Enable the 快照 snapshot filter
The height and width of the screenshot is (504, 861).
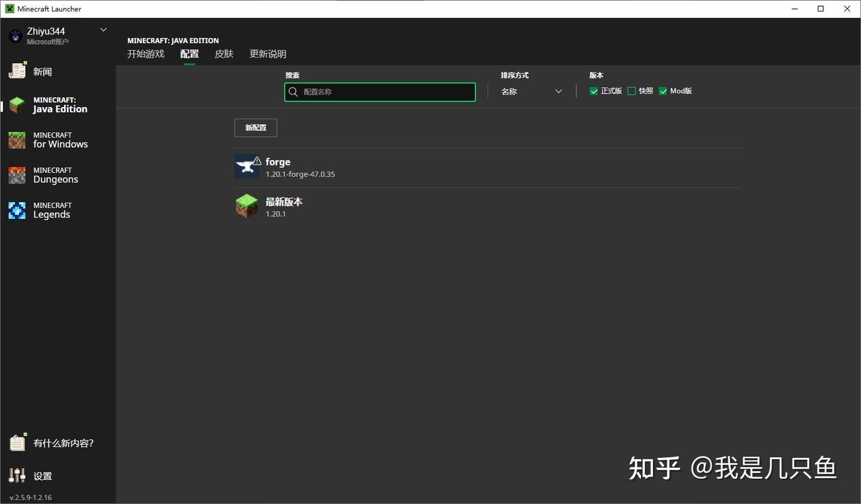631,90
